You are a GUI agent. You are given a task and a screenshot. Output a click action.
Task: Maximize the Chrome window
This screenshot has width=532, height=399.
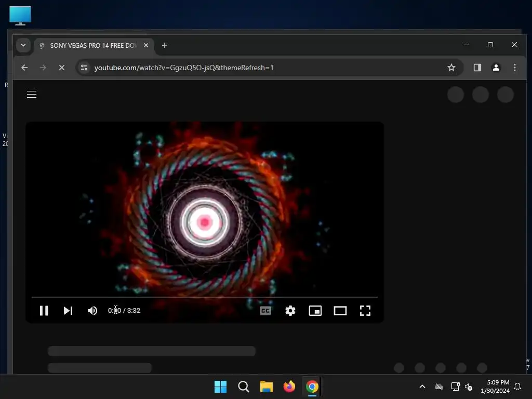[x=490, y=45]
